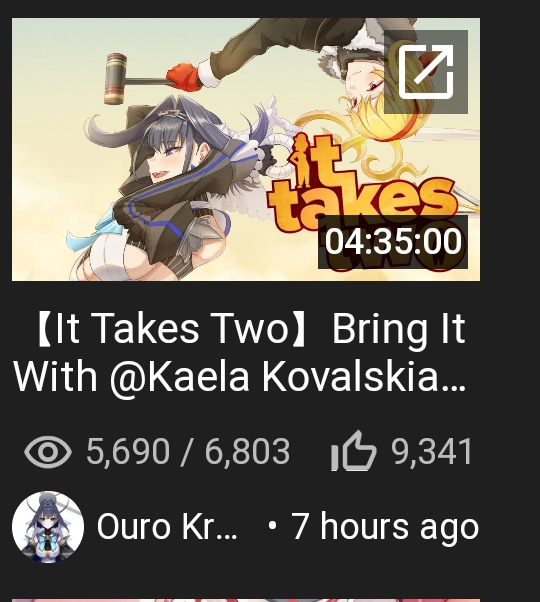Click the next video thumbnail below

click(246, 600)
